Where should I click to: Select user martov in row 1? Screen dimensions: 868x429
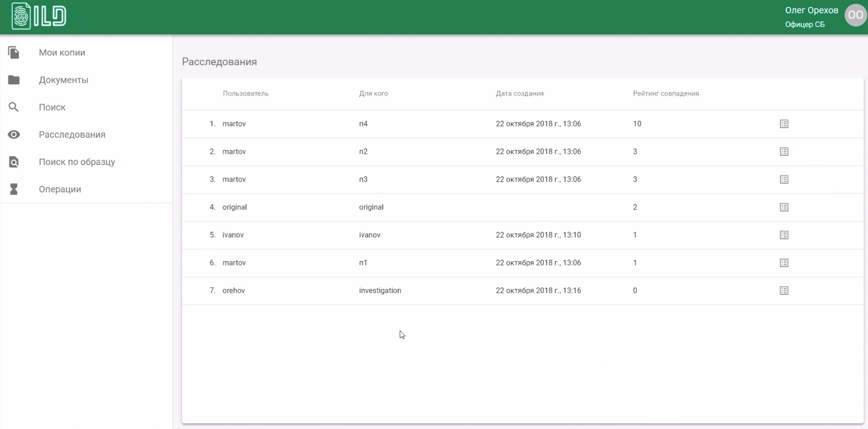234,124
